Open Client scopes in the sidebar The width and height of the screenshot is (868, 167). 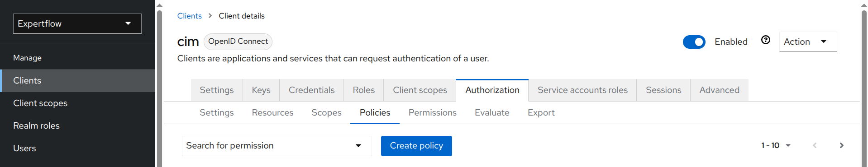tap(77, 103)
